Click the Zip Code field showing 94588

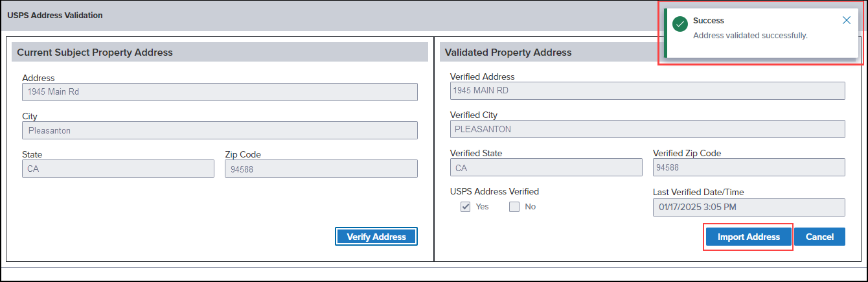coord(321,169)
